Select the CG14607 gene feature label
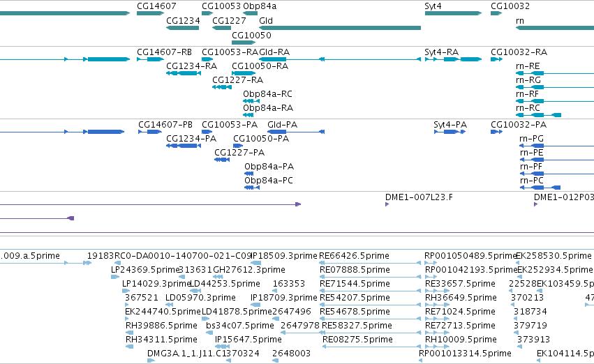Image resolution: width=594 pixels, height=364 pixels. pos(156,6)
